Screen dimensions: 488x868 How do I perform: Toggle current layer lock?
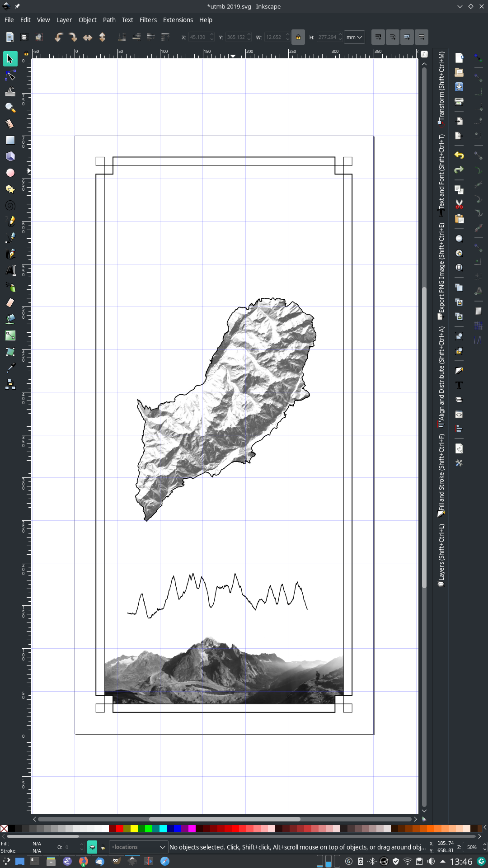pyautogui.click(x=103, y=847)
